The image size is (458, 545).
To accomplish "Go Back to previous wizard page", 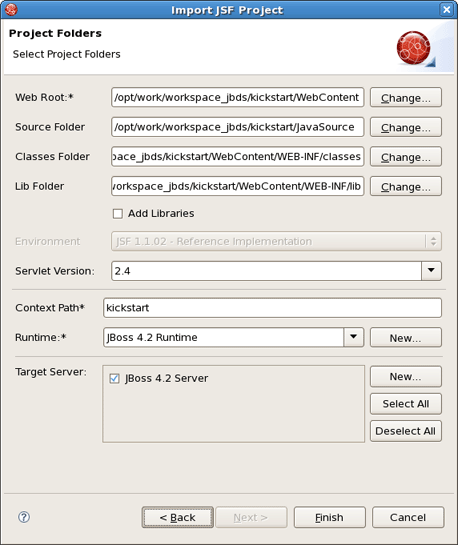I will tap(178, 517).
